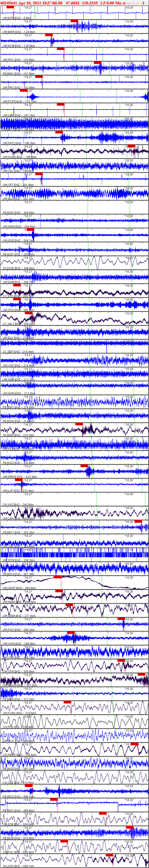
Task: Click the label 'CC SEP EHZ -- 210.4km'
Action: click(19, 352)
